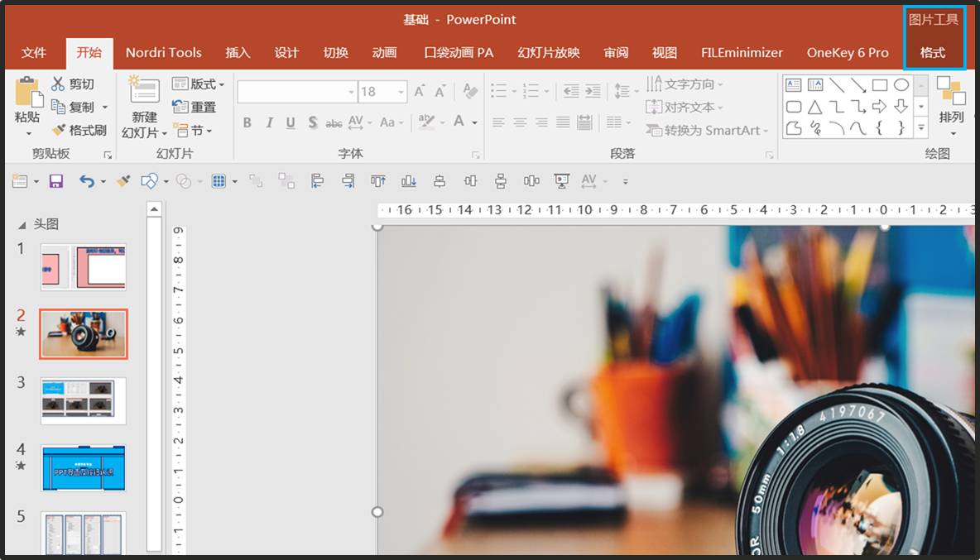
Task: Open the font name combo box
Action: click(x=297, y=92)
